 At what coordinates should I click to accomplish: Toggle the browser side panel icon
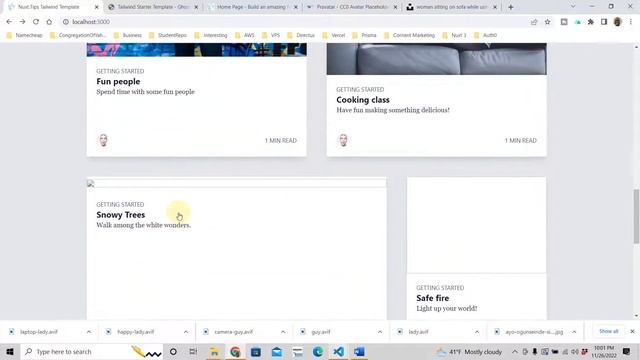[604, 22]
